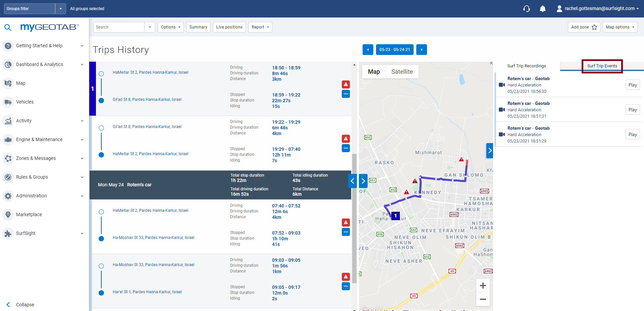Click the Add zone button

click(584, 27)
